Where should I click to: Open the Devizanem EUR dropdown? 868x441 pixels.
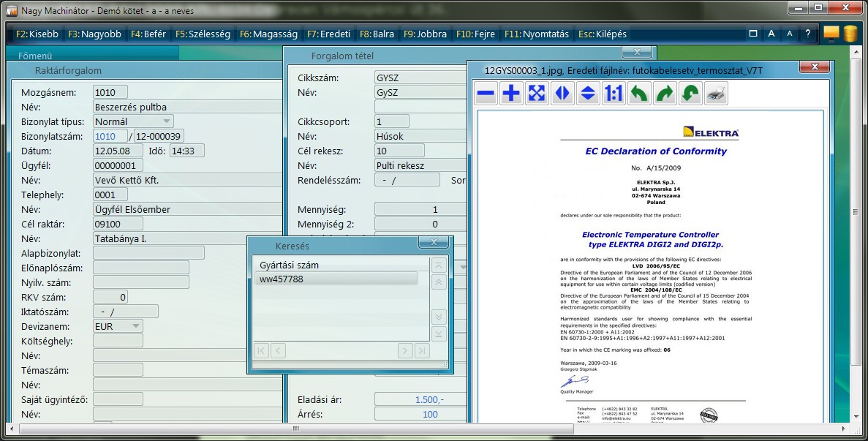click(136, 326)
